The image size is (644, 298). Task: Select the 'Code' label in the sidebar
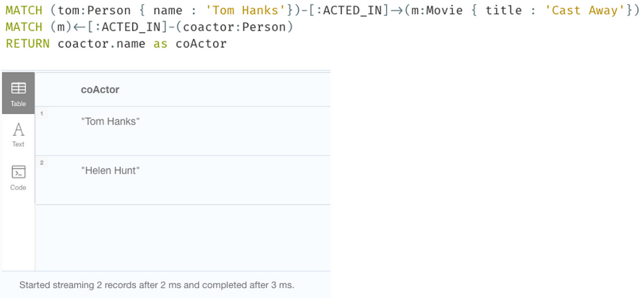(x=18, y=187)
